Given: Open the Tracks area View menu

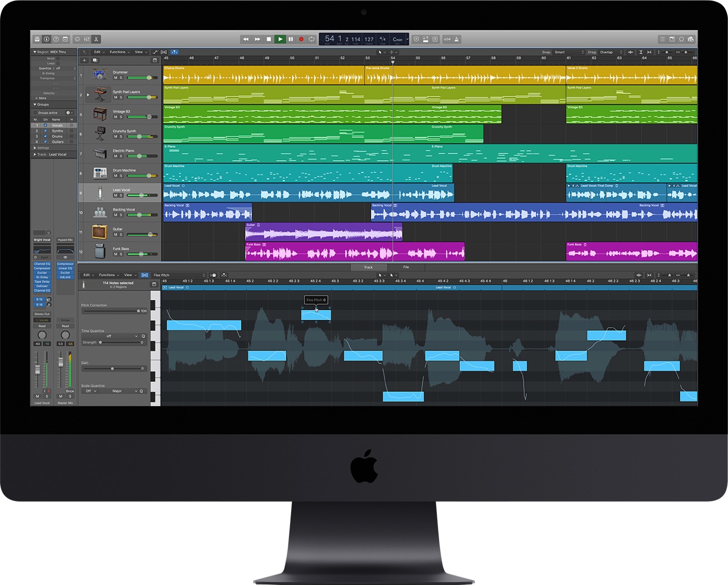Looking at the screenshot, I should coord(140,52).
